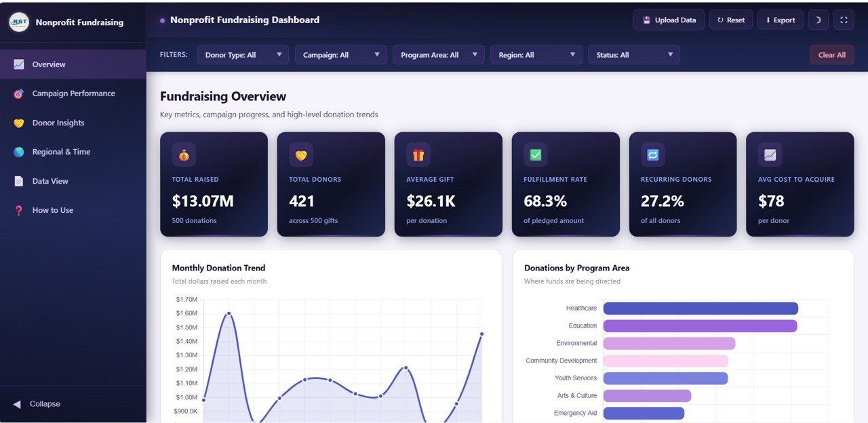The height and width of the screenshot is (423, 868).
Task: Click the Healthcare donation bar
Action: click(x=700, y=308)
